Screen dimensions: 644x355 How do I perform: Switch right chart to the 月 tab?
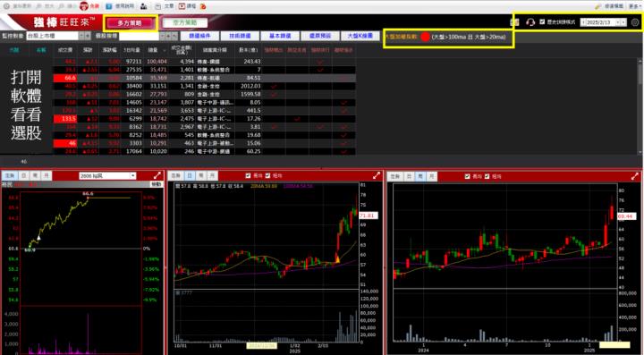coord(431,176)
